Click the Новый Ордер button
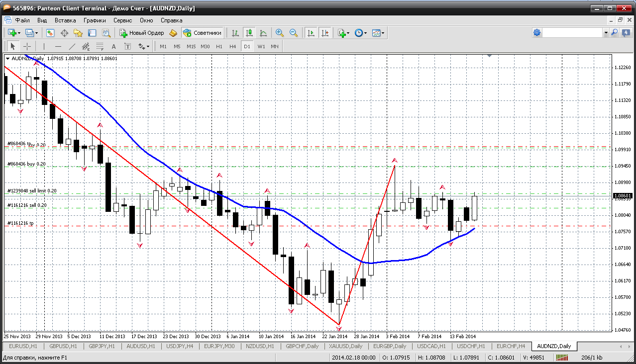The width and height of the screenshot is (636, 364). point(142,33)
